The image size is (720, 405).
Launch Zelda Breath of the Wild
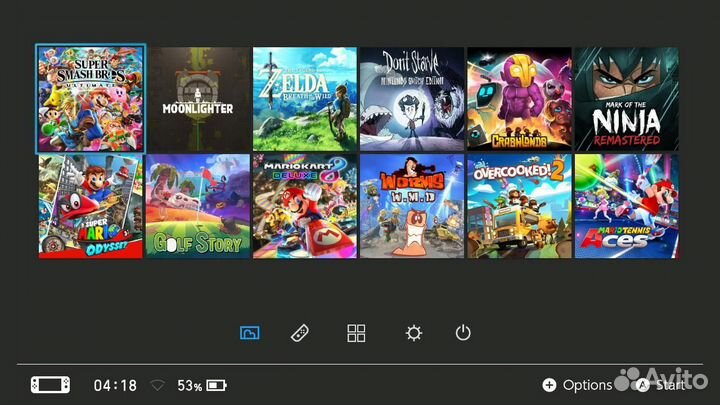point(305,99)
